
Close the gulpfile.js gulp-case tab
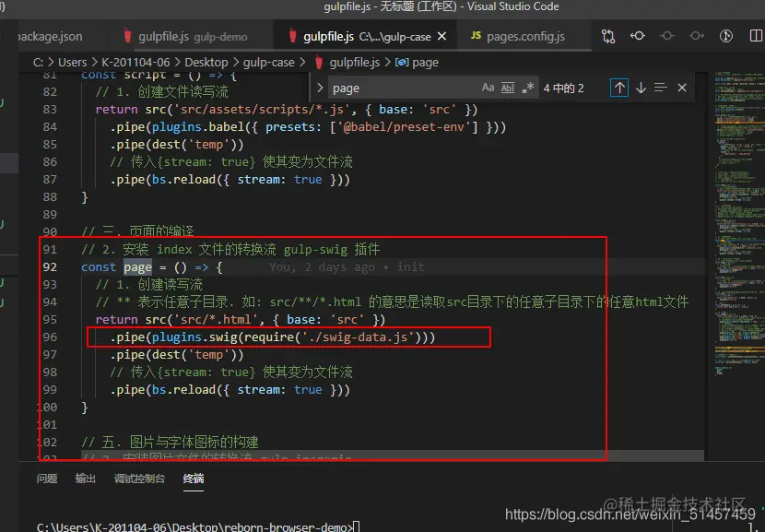[442, 37]
